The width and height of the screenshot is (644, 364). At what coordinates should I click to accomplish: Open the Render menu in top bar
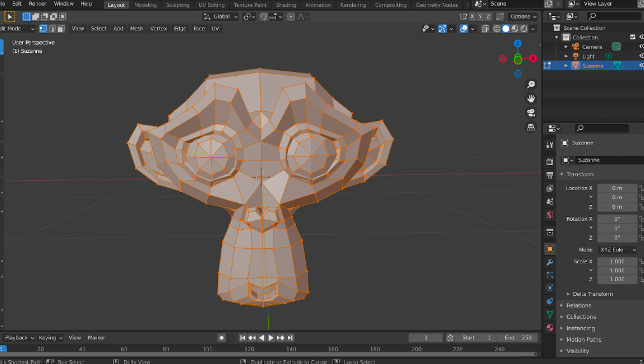pyautogui.click(x=38, y=4)
